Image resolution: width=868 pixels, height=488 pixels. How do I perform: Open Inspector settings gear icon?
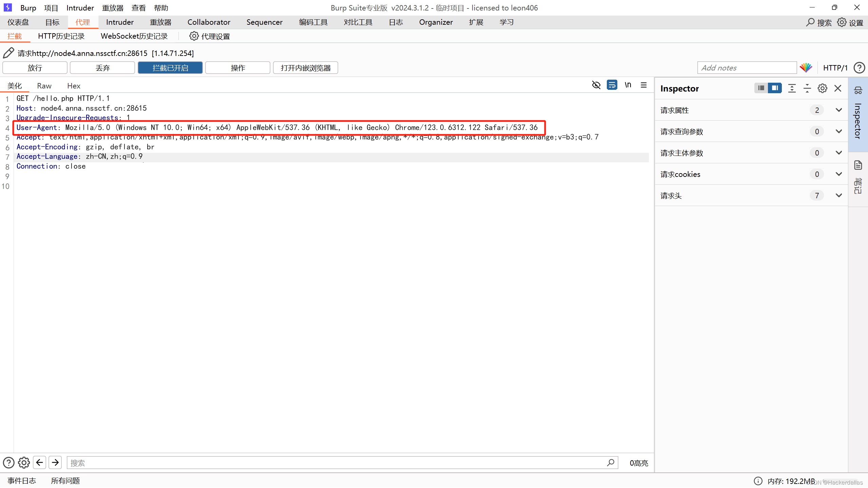point(822,88)
